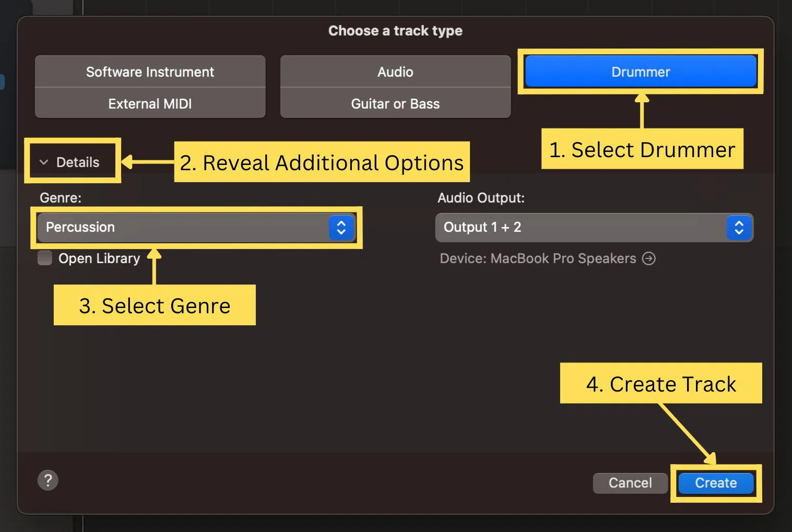The width and height of the screenshot is (792, 532).
Task: Open the Audio Output dropdown
Action: (594, 228)
